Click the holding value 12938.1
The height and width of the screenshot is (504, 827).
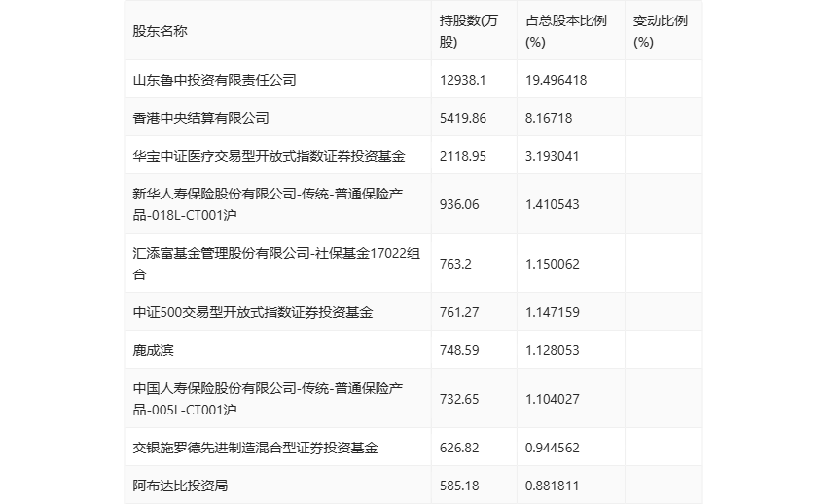[462, 80]
